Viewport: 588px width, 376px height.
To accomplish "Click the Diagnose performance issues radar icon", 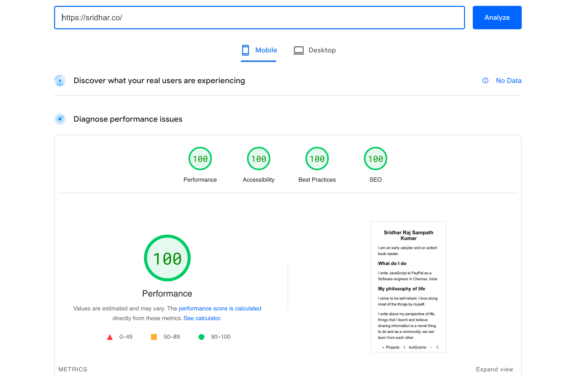I will click(60, 119).
